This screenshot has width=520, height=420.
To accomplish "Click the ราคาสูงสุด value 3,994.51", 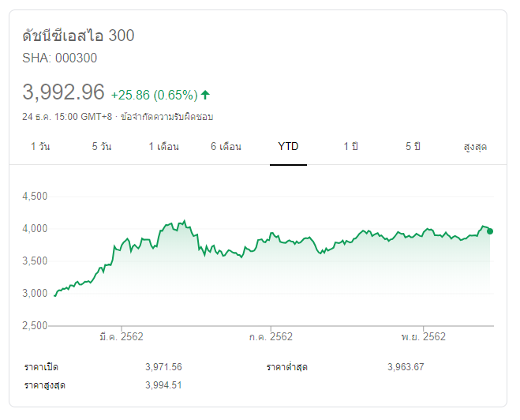I will 164,384.
